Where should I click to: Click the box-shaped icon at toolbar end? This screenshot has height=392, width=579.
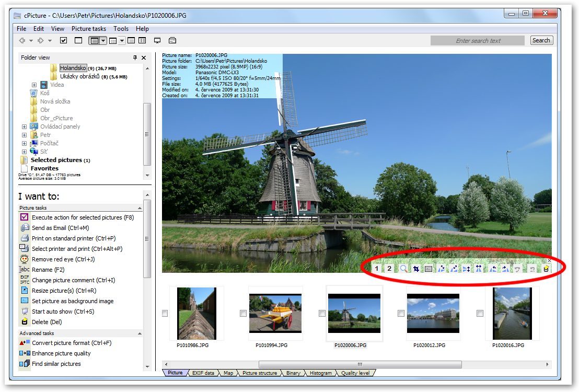pos(172,41)
